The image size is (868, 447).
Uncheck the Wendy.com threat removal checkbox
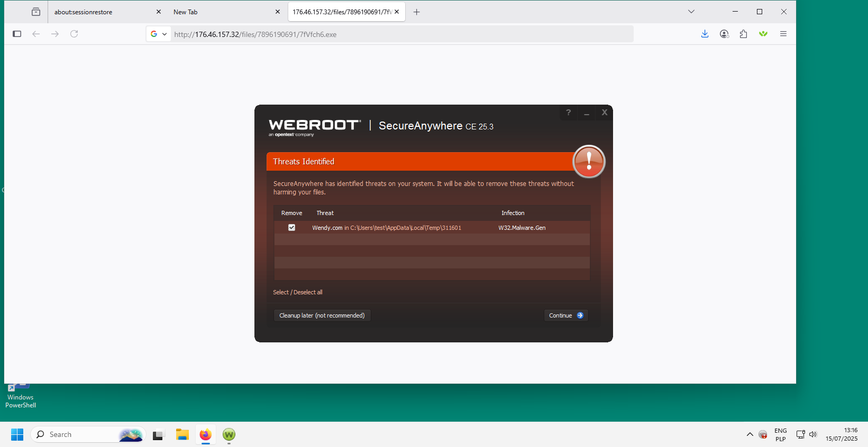point(291,228)
